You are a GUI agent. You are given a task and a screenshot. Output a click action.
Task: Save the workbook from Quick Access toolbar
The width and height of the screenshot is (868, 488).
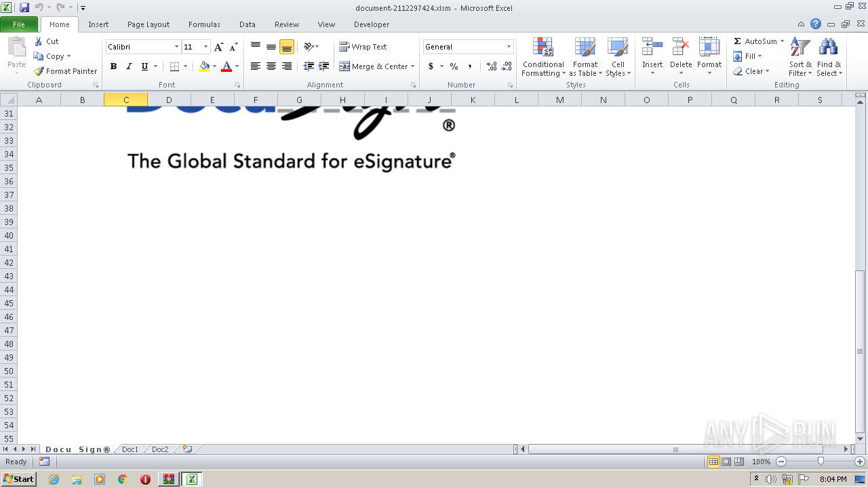point(24,7)
